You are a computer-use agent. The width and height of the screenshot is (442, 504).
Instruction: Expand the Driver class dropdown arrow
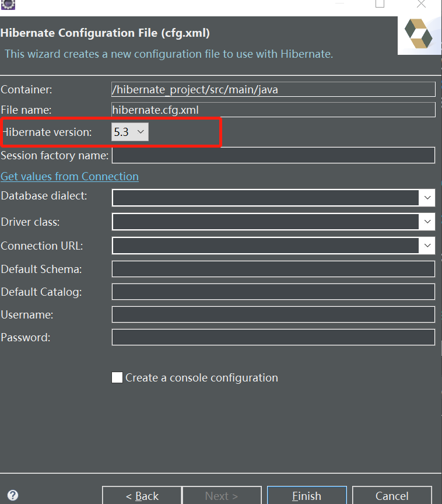click(427, 222)
